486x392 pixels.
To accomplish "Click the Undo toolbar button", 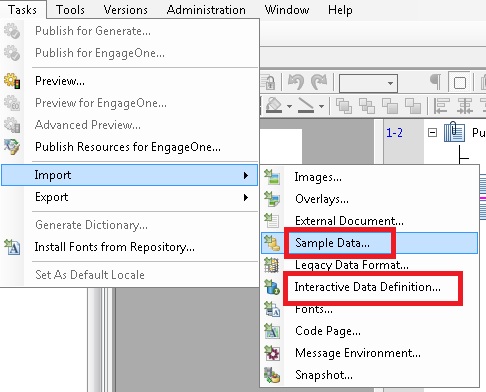I will (296, 82).
